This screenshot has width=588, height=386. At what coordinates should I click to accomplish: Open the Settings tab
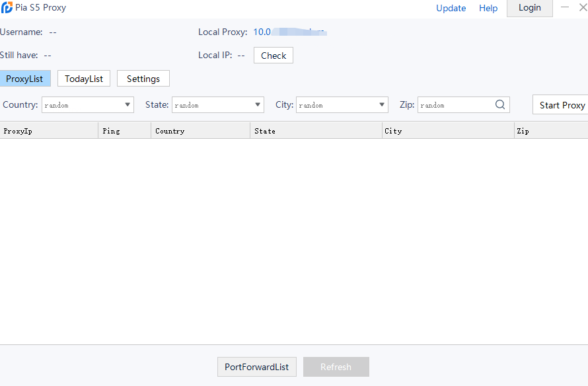(x=143, y=79)
